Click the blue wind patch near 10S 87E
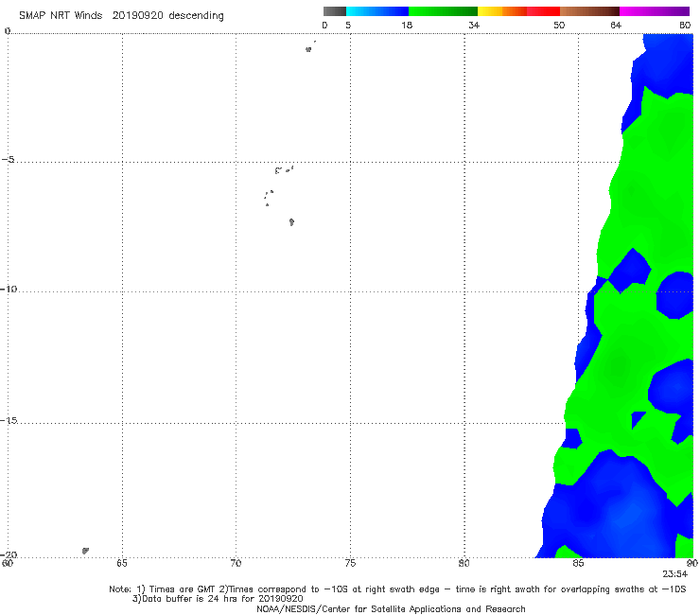 point(630,271)
